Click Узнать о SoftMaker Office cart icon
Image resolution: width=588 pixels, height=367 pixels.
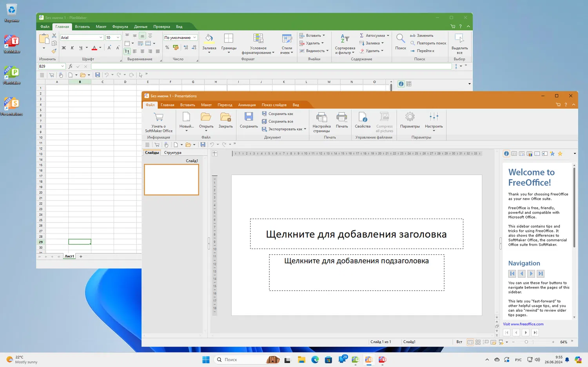[159, 117]
